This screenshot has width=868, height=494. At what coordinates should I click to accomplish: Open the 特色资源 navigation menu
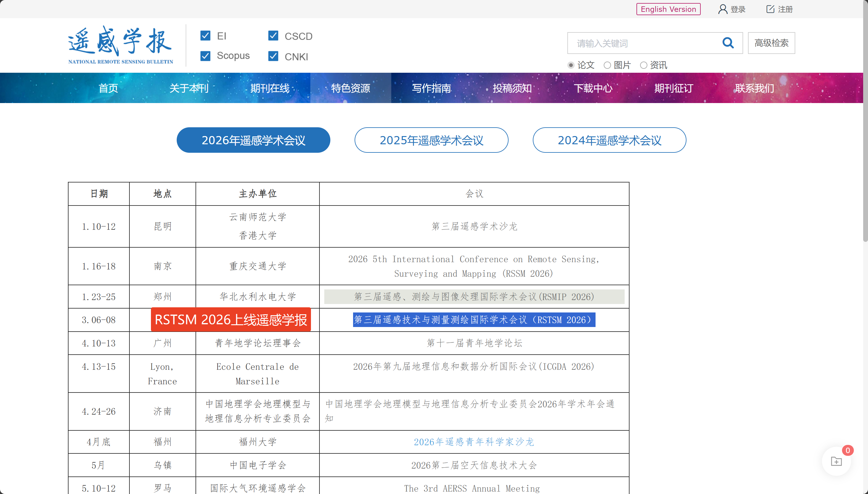(350, 88)
